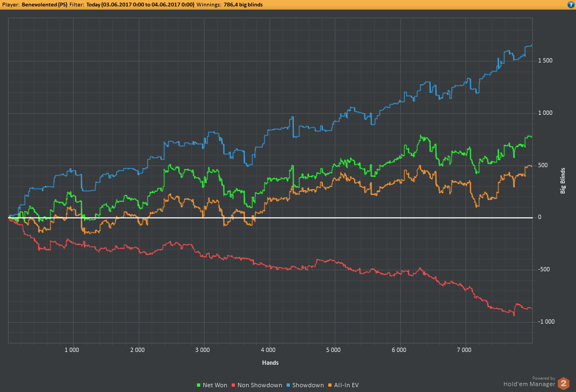This screenshot has height=392, width=576.
Task: Click the blue help icon in header
Action: point(572,5)
